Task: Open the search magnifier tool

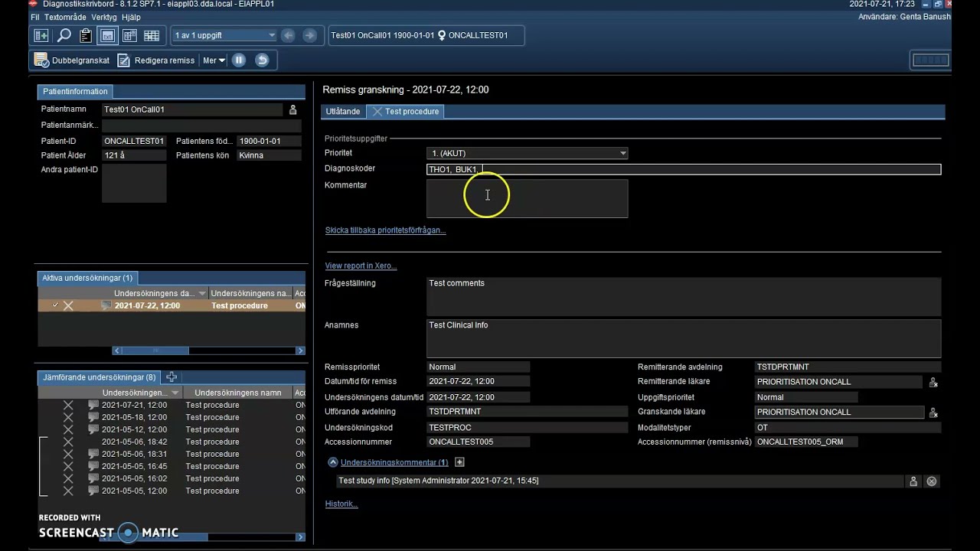Action: tap(64, 35)
